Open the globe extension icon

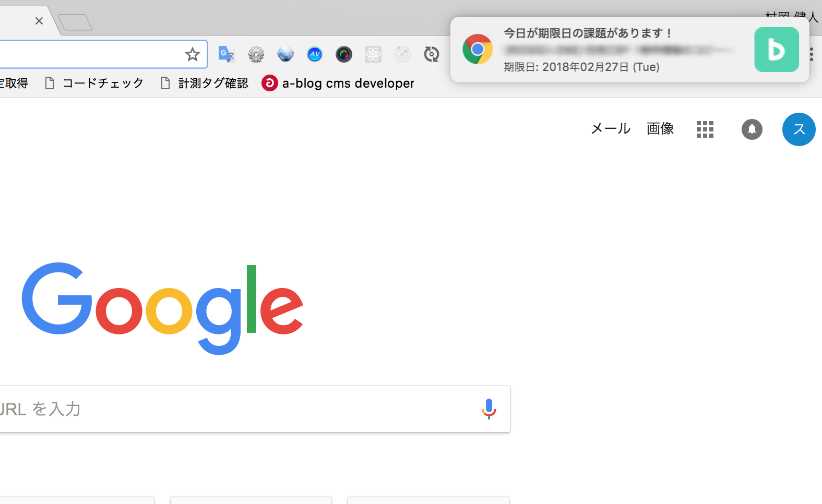coord(285,54)
